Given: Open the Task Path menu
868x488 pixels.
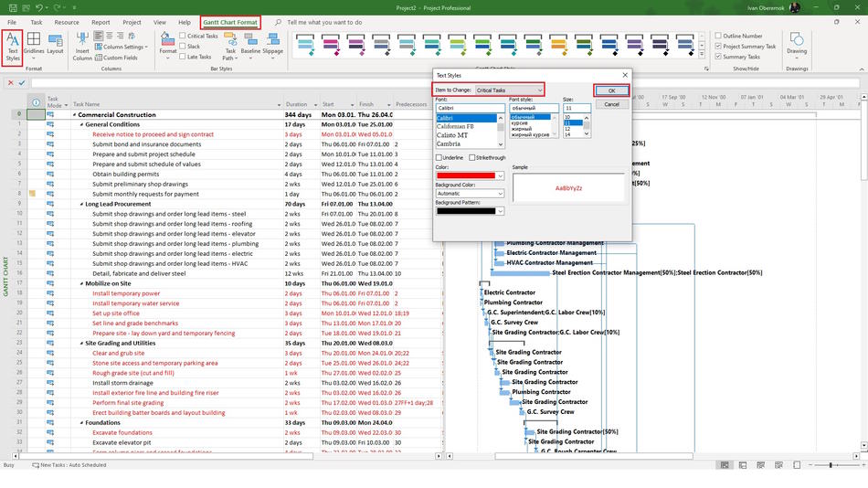Looking at the screenshot, I should click(230, 47).
